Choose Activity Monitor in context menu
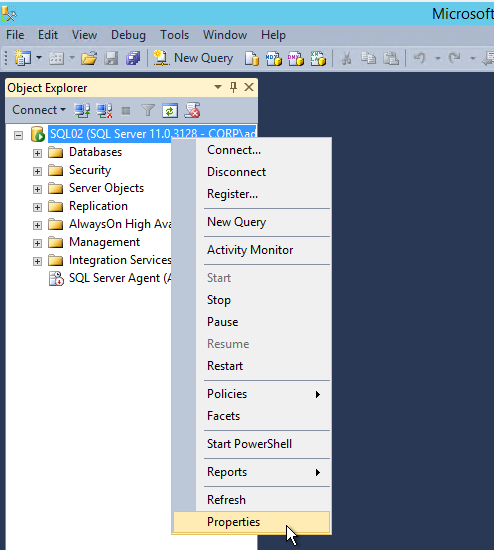Image resolution: width=494 pixels, height=550 pixels. pyautogui.click(x=250, y=250)
